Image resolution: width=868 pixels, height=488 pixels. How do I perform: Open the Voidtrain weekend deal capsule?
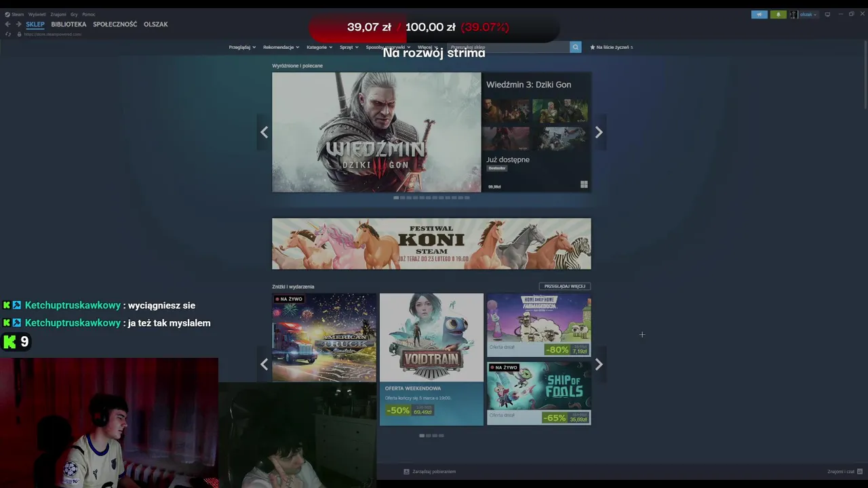[431, 359]
